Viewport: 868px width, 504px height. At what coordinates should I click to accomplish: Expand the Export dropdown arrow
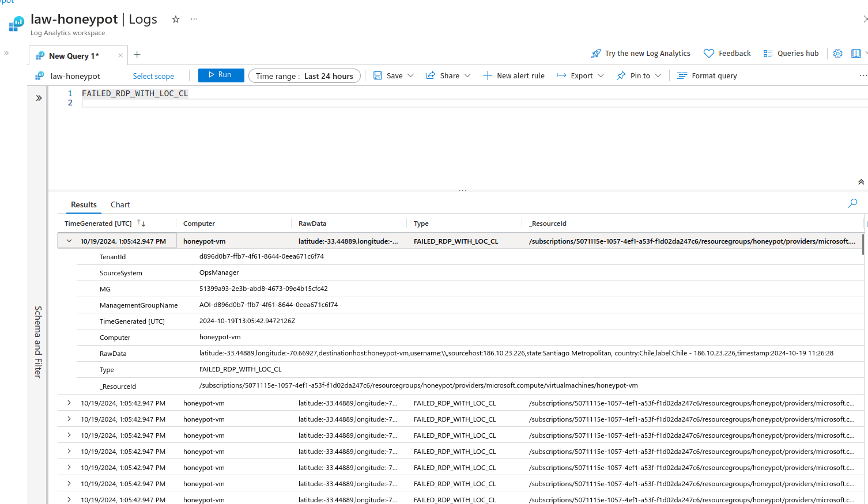pyautogui.click(x=601, y=75)
